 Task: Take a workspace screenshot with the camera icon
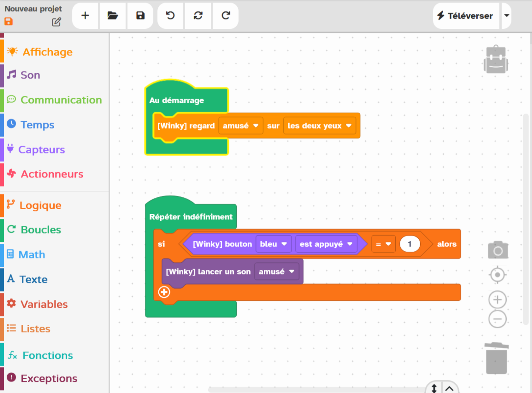point(498,250)
